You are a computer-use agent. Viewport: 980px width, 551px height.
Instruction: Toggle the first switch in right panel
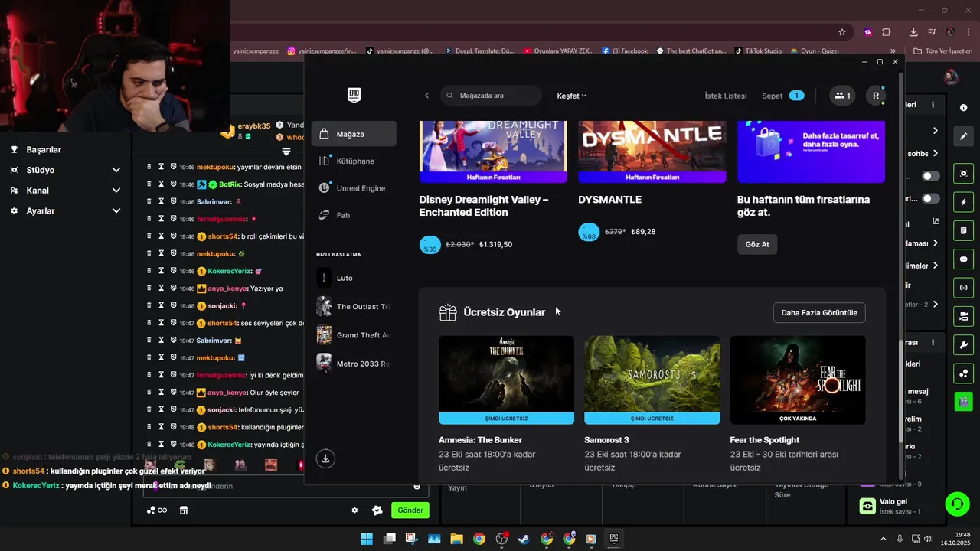click(930, 176)
